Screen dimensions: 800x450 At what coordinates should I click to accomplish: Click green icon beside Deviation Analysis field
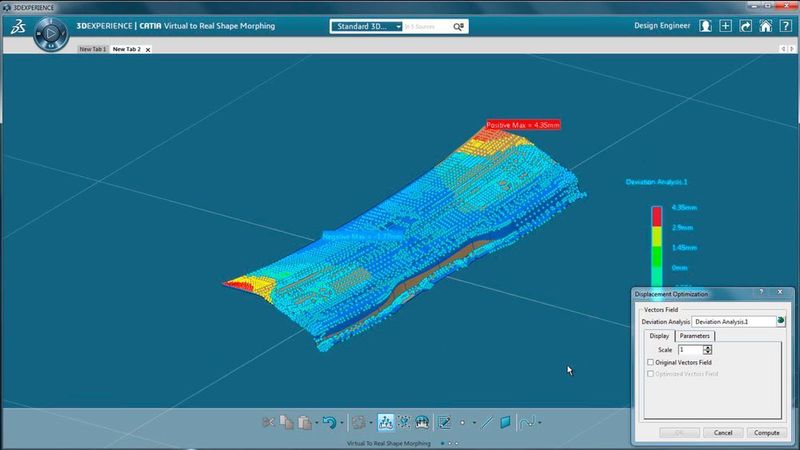point(781,321)
